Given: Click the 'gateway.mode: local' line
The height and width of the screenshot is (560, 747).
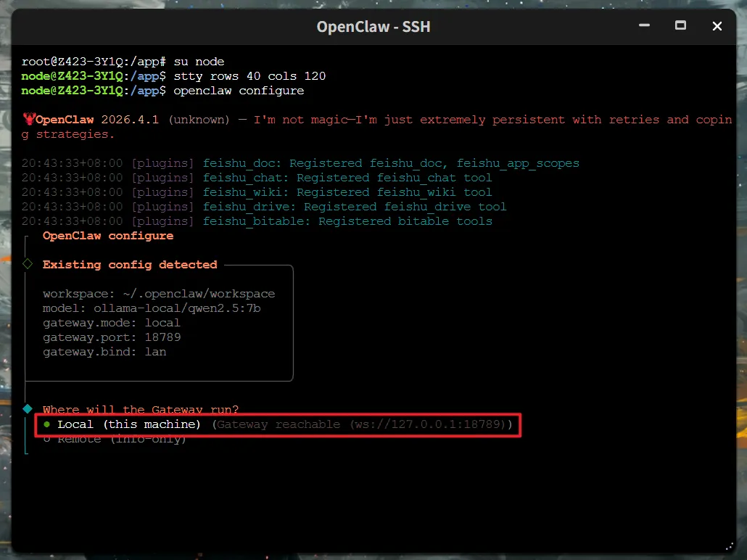Looking at the screenshot, I should click(112, 323).
